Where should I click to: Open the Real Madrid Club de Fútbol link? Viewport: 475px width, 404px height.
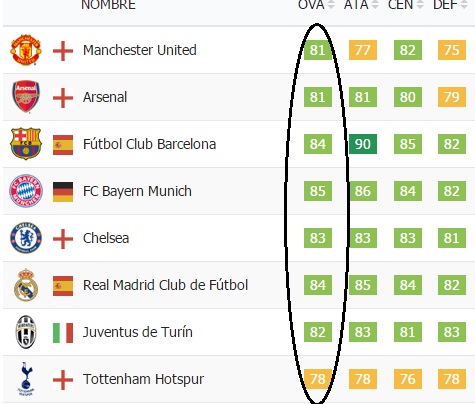point(165,285)
